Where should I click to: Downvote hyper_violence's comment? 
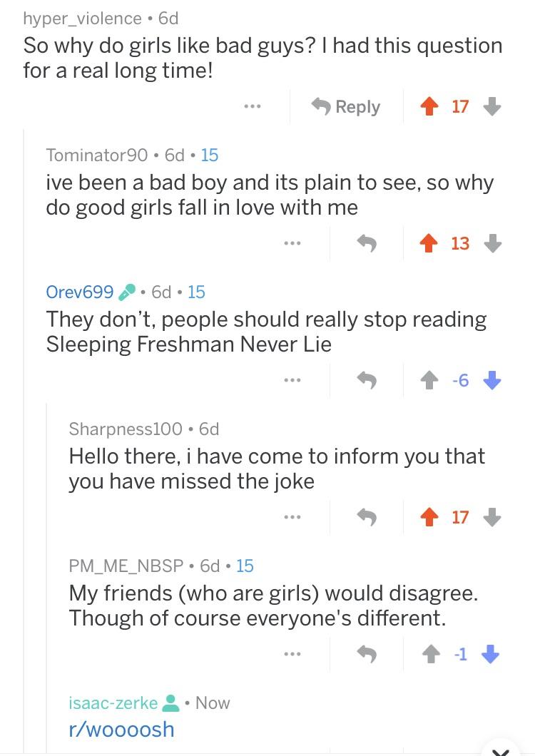pos(492,107)
